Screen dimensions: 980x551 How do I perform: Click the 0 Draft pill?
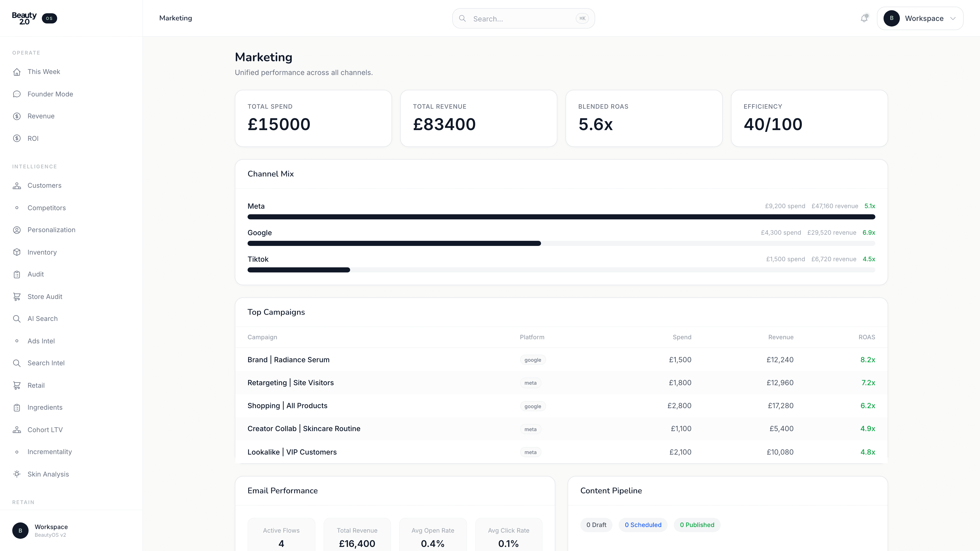coord(596,525)
